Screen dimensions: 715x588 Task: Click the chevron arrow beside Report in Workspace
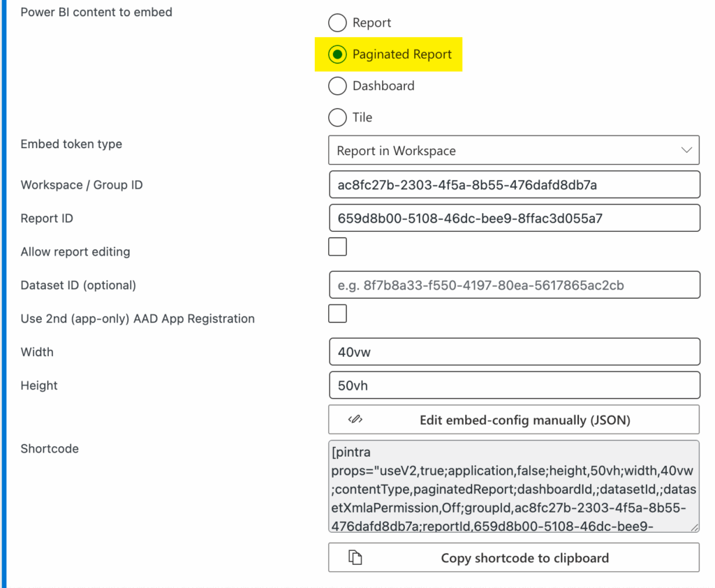pos(686,150)
